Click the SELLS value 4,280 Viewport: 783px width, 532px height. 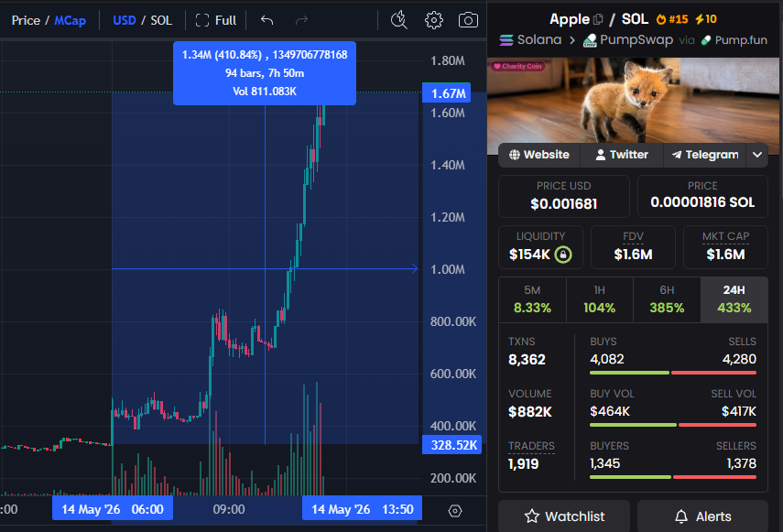[739, 359]
